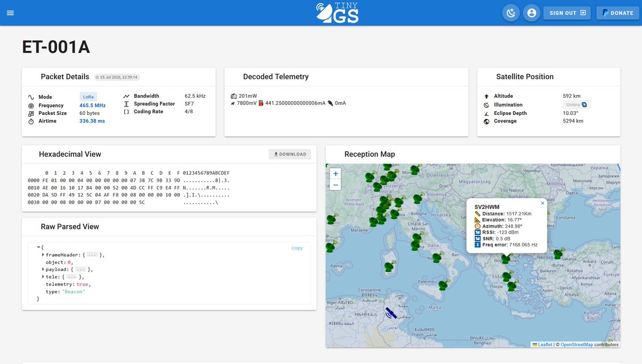Expand the tele node
Viewport: 642px width, 364px height.
[x=43, y=277]
